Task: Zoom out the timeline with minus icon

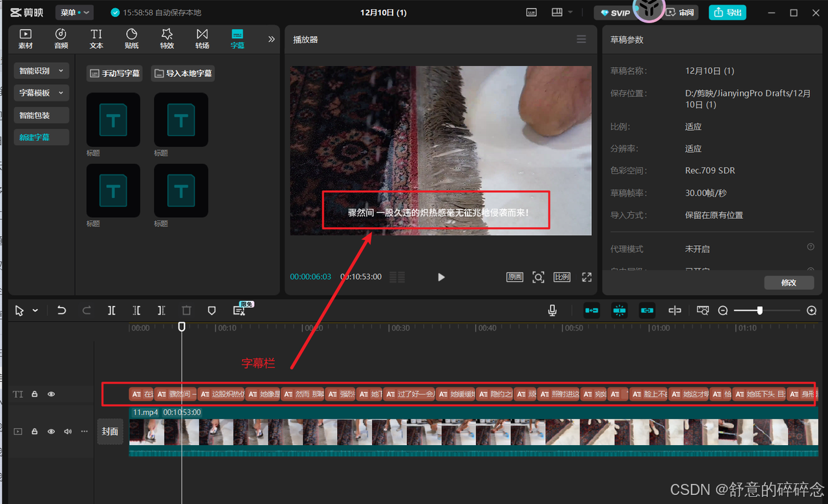Action: click(723, 311)
